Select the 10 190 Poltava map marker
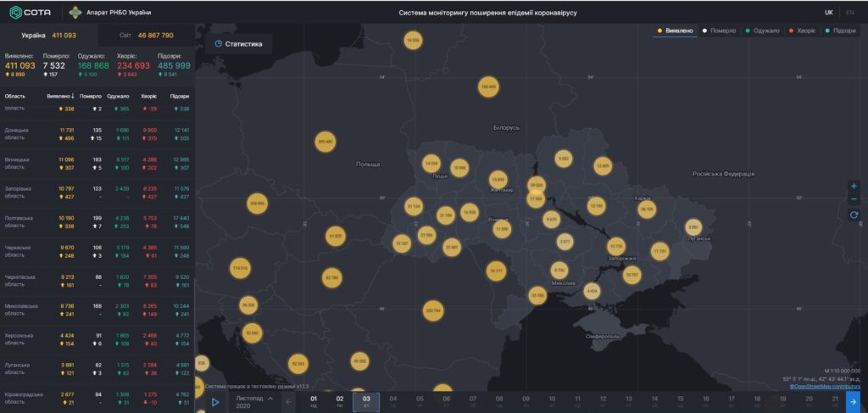This screenshot has width=868, height=413. (596, 205)
